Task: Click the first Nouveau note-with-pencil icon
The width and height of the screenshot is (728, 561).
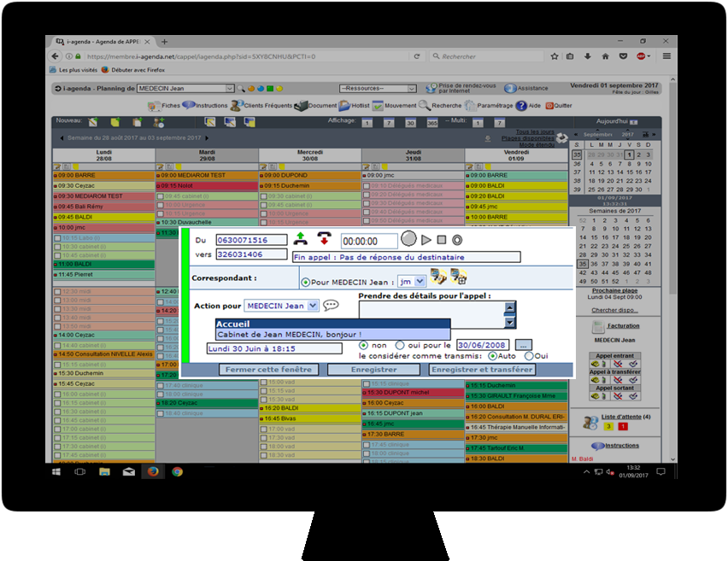Action: 93,122
